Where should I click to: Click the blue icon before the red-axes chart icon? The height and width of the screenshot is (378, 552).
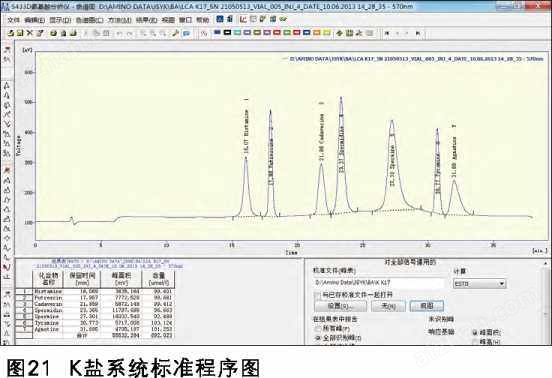[230, 19]
